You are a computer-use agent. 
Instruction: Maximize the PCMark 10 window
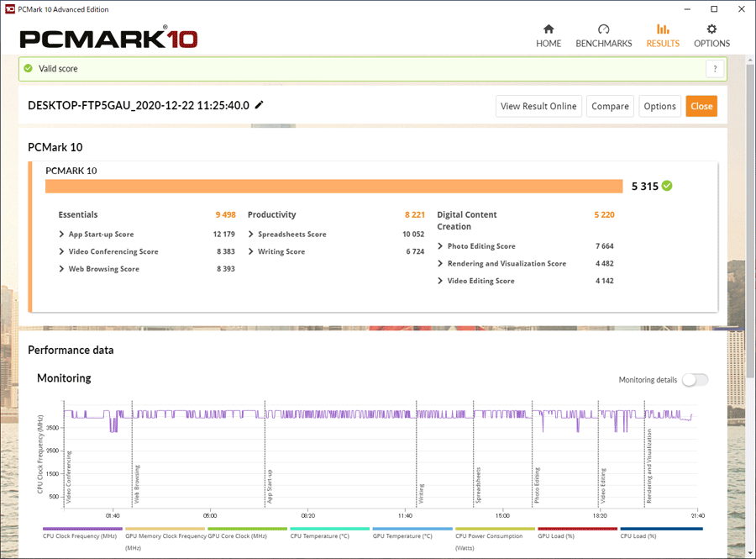(715, 9)
